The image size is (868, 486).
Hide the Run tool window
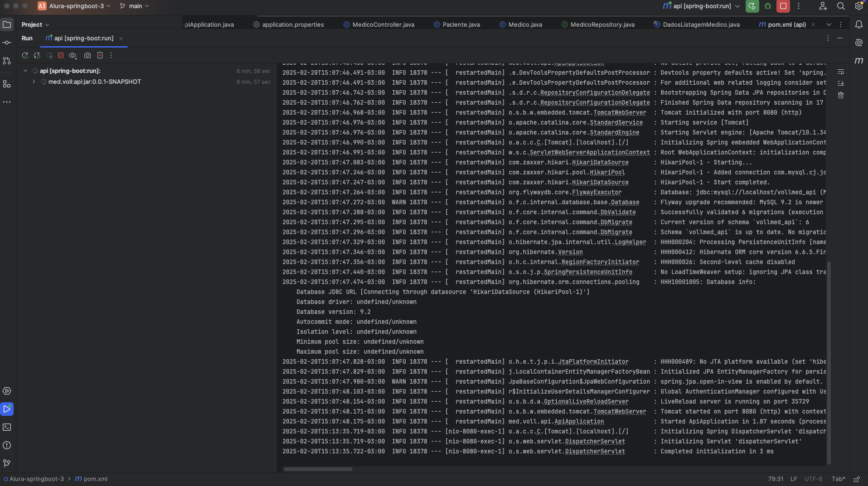840,38
